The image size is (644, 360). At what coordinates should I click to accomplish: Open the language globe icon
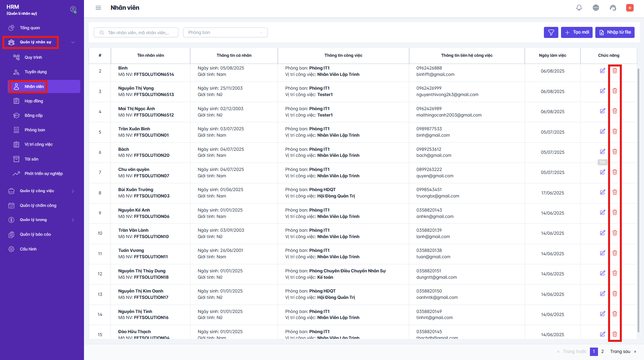(596, 8)
